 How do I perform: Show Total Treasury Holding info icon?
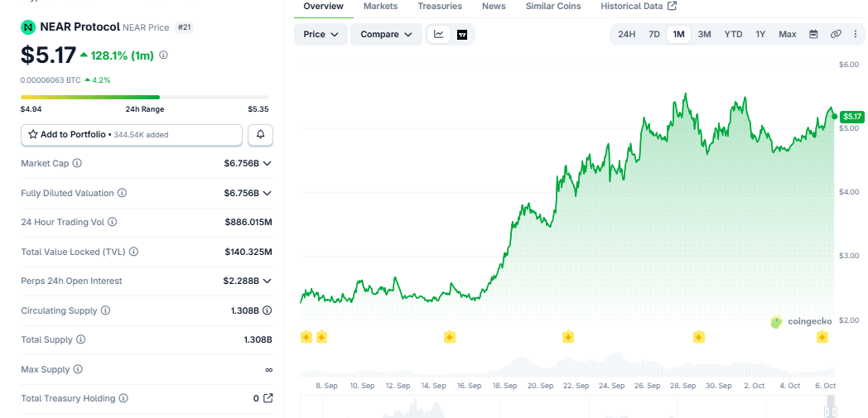123,398
